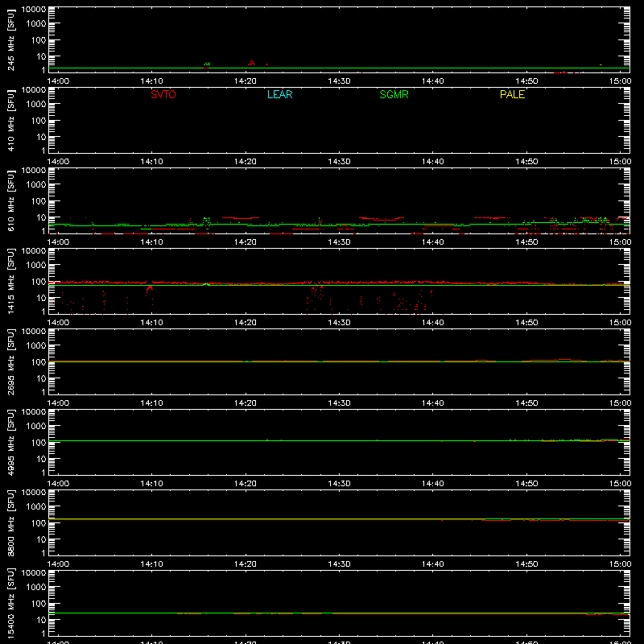The width and height of the screenshot is (644, 644).
Task: Click the 14:50 tick label under 410 MHz plot
Action: coord(526,162)
